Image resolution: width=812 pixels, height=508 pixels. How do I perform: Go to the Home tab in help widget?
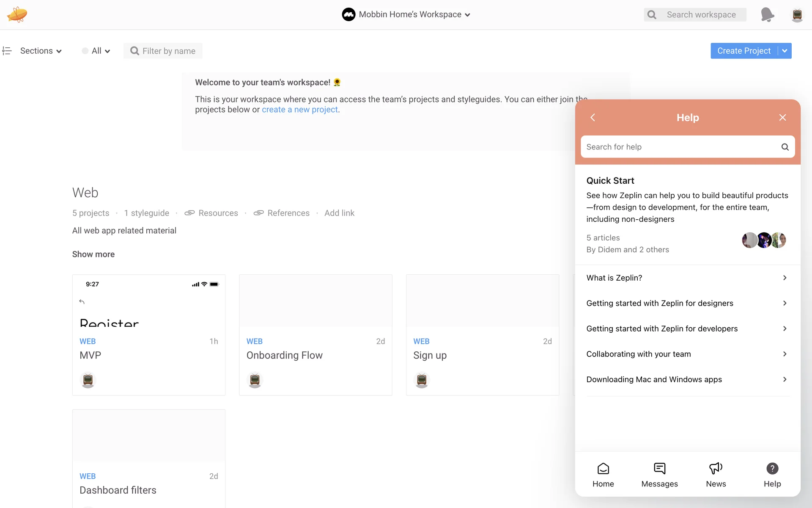coord(603,475)
